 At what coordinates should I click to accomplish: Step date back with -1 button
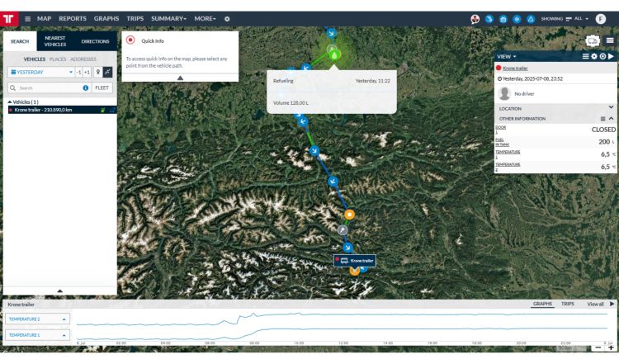[x=79, y=73]
